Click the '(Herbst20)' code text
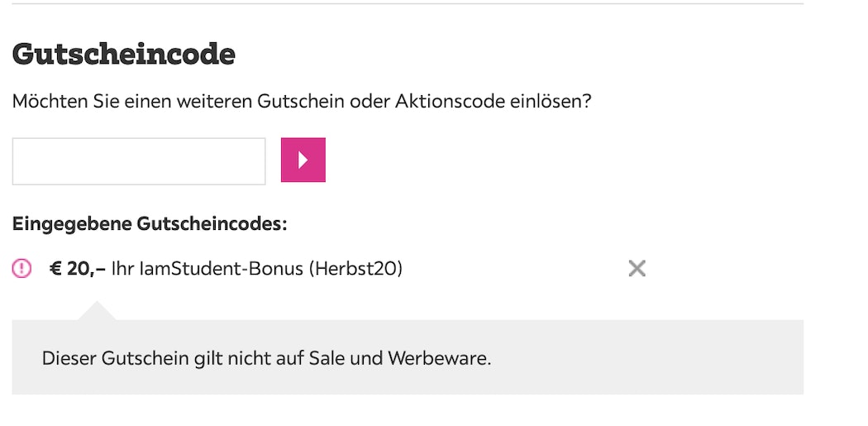The width and height of the screenshot is (868, 426). pyautogui.click(x=355, y=269)
